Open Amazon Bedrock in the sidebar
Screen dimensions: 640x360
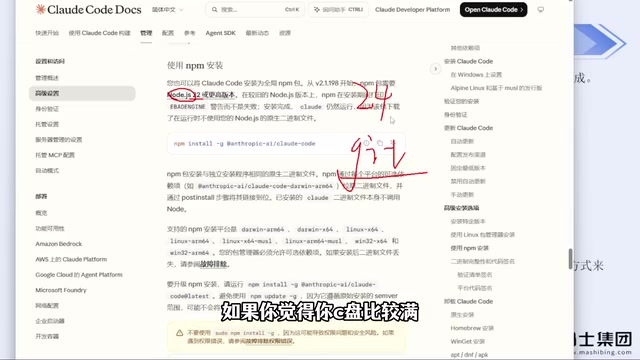[x=59, y=244]
